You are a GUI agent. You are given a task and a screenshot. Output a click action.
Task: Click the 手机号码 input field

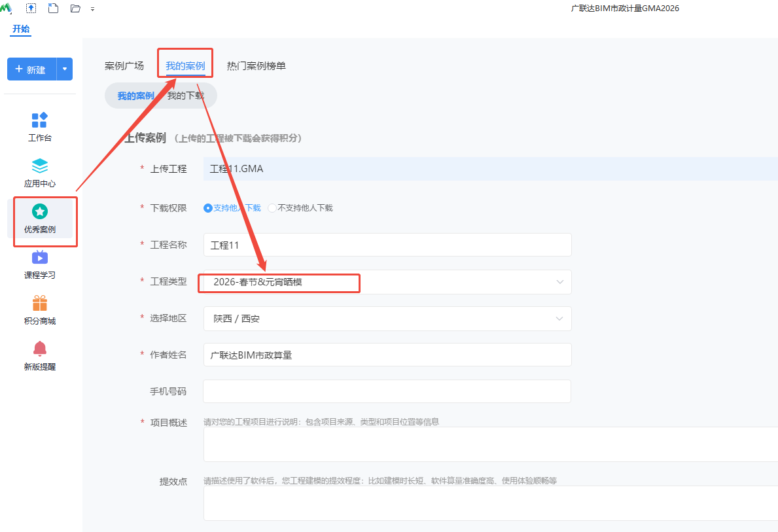coord(387,391)
